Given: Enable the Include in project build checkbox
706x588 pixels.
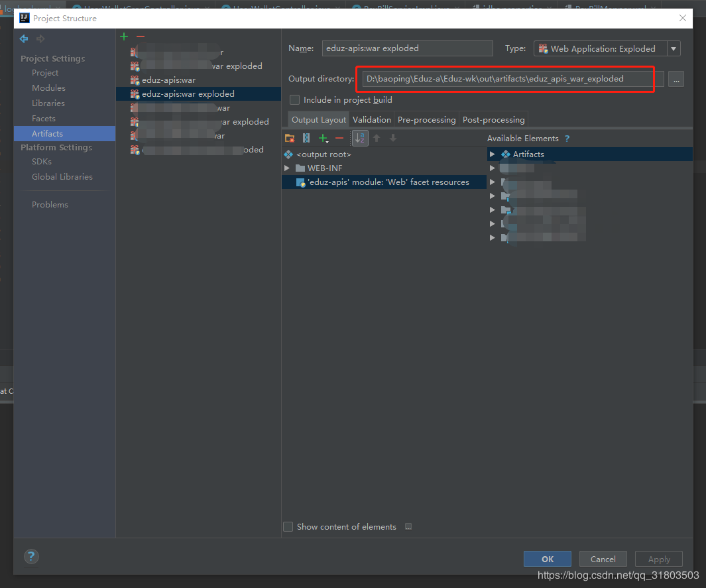Looking at the screenshot, I should click(294, 100).
